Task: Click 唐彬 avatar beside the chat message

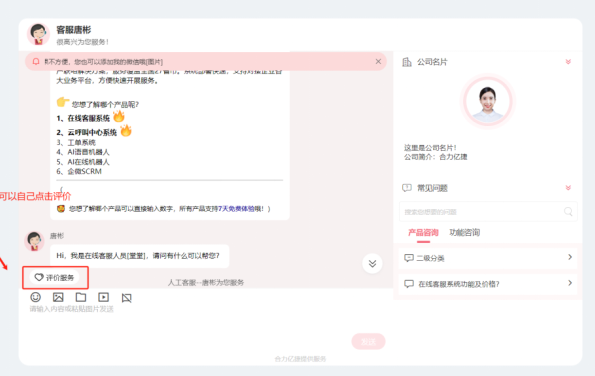Action: 34,241
